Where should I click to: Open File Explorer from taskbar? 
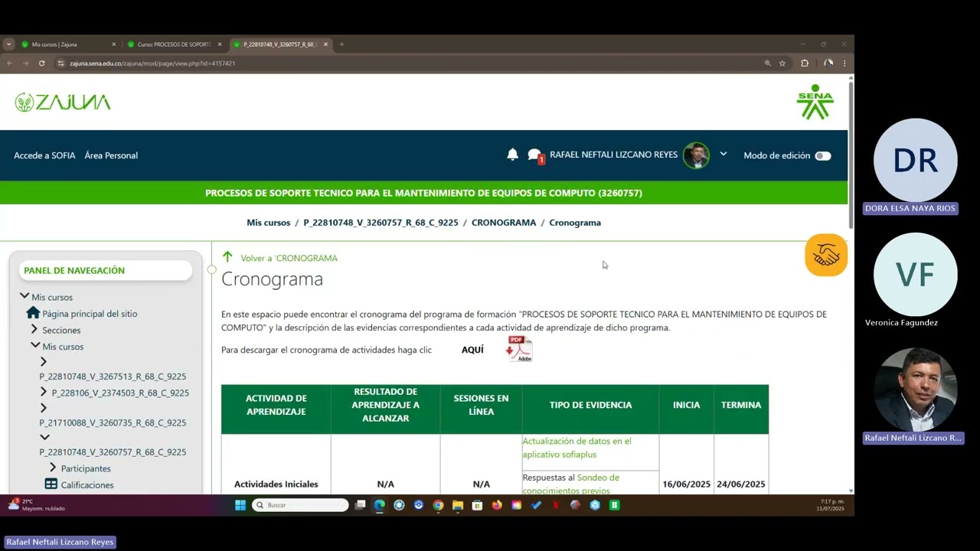458,505
